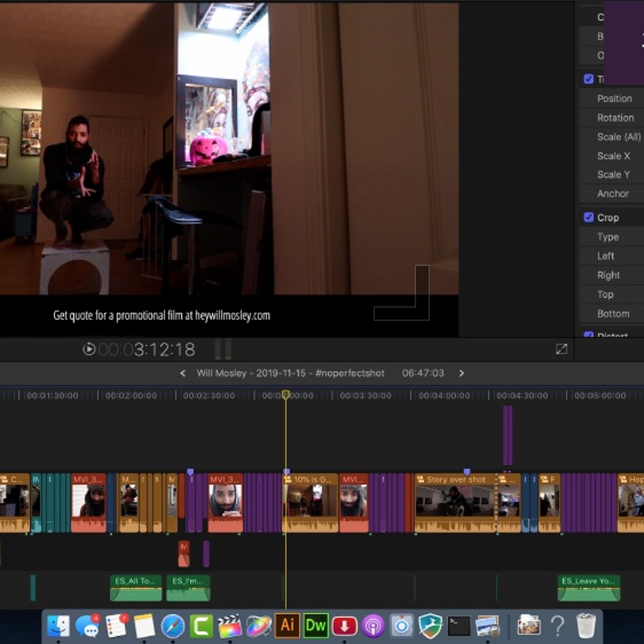This screenshot has height=644, width=644.
Task: Open Terminal from the dock
Action: tap(459, 626)
